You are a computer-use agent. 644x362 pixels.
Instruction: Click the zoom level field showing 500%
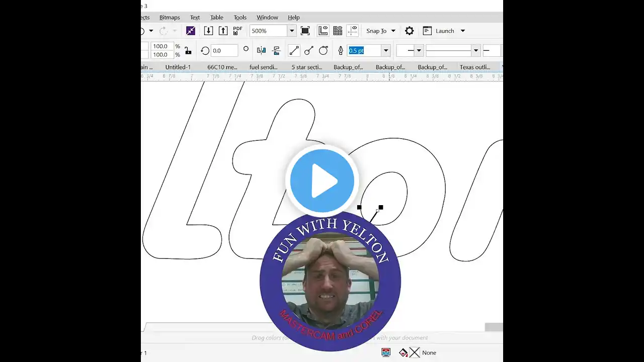click(269, 31)
